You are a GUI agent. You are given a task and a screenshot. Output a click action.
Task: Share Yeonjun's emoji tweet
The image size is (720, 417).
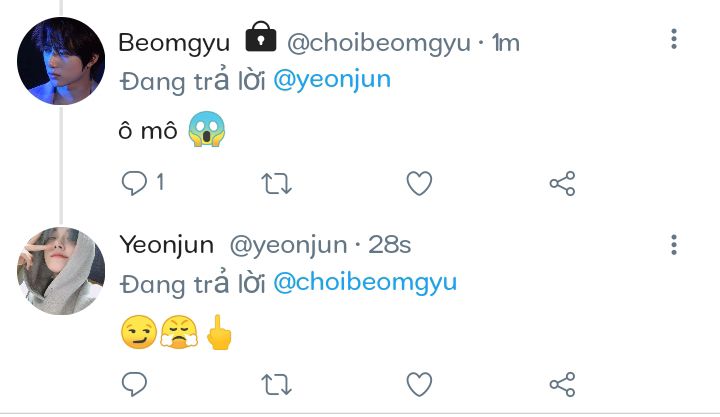(x=562, y=384)
